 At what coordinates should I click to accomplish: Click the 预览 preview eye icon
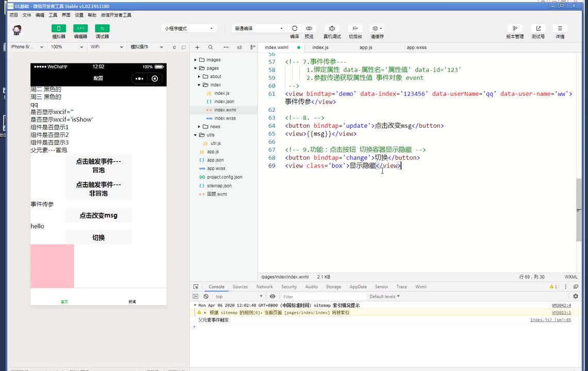click(309, 28)
